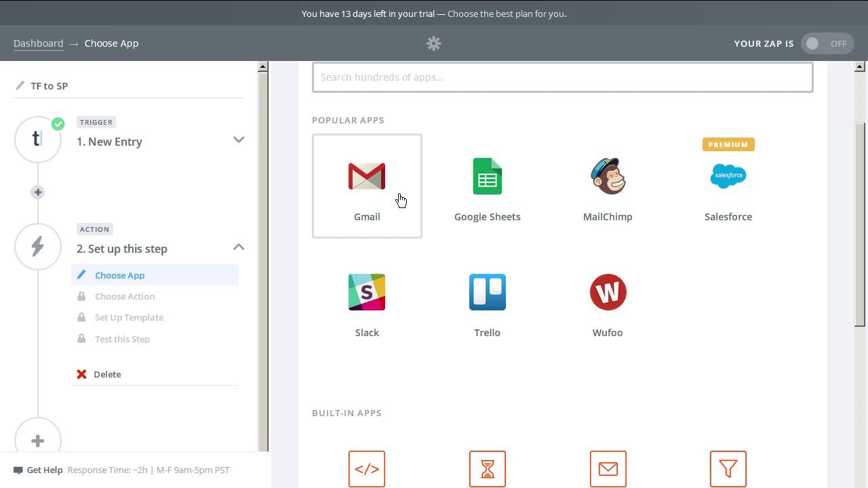Focus the Search hundreds of apps field
This screenshot has width=868, height=488.
tap(563, 77)
